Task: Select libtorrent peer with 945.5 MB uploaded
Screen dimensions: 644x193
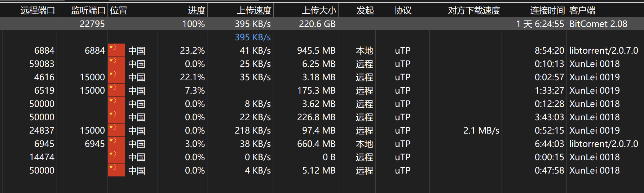Action: (322, 50)
